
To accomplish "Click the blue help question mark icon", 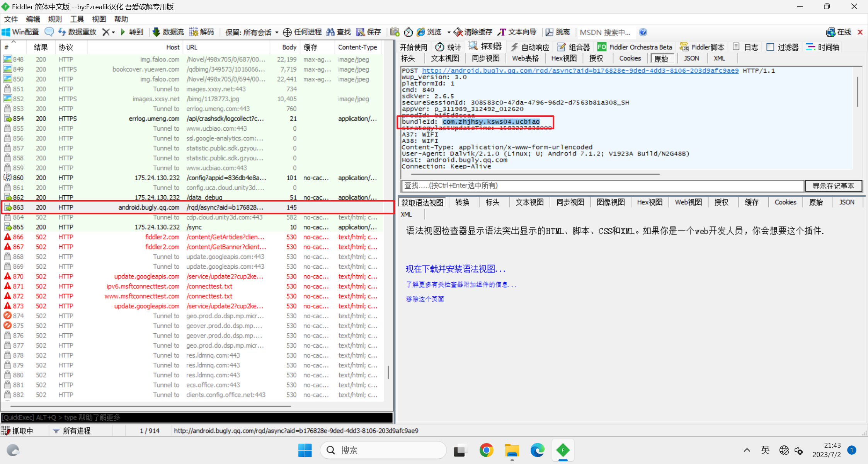I will (643, 32).
